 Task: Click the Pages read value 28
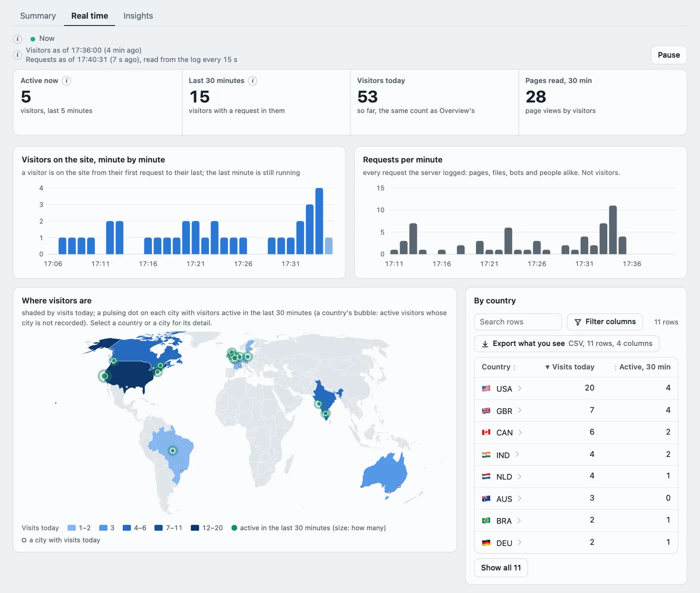535,96
